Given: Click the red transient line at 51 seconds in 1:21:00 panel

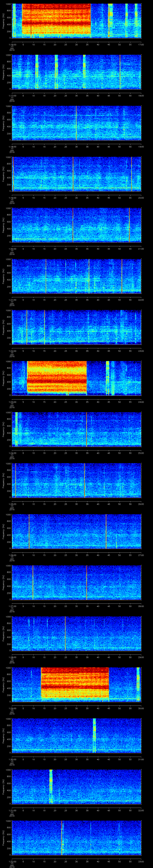Looking at the screenshot, I should point(122,276).
